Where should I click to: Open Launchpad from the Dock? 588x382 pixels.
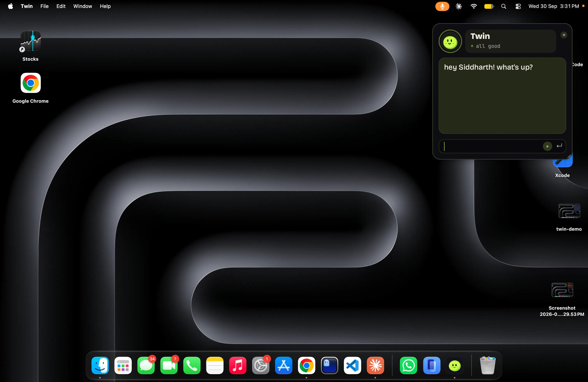click(x=123, y=365)
